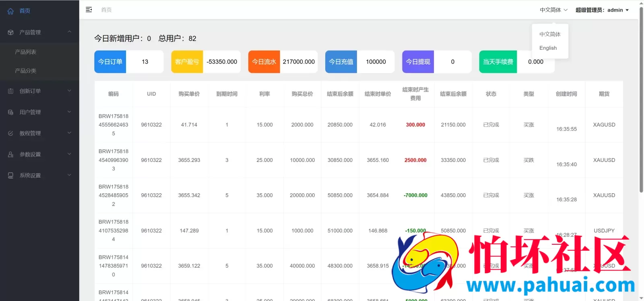The width and height of the screenshot is (644, 301).
Task: Click the 今日充值 blue card
Action: tap(341, 62)
